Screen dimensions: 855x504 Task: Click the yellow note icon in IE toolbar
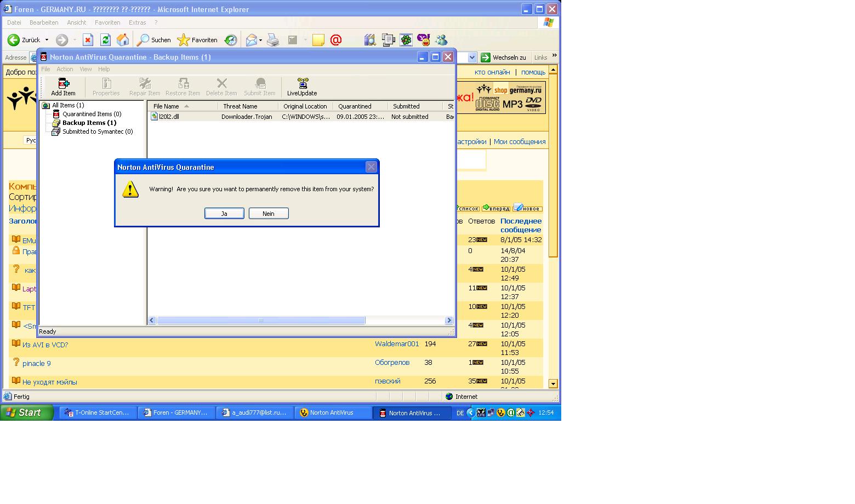click(x=318, y=40)
